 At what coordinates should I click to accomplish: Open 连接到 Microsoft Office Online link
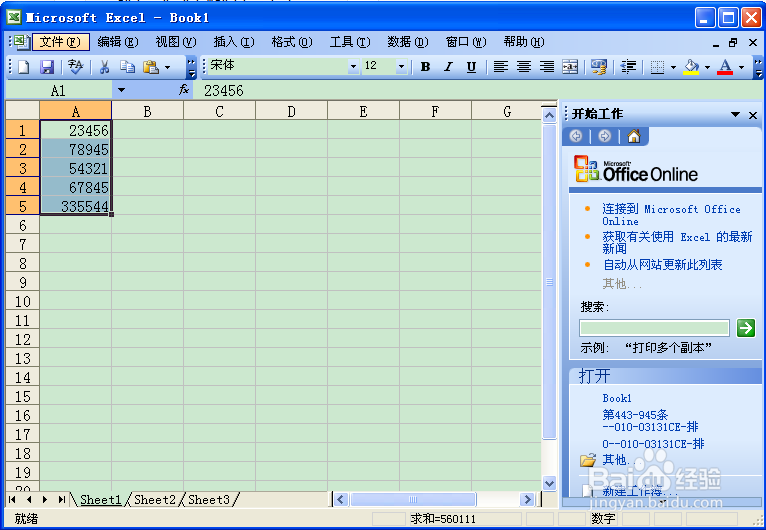click(x=671, y=215)
